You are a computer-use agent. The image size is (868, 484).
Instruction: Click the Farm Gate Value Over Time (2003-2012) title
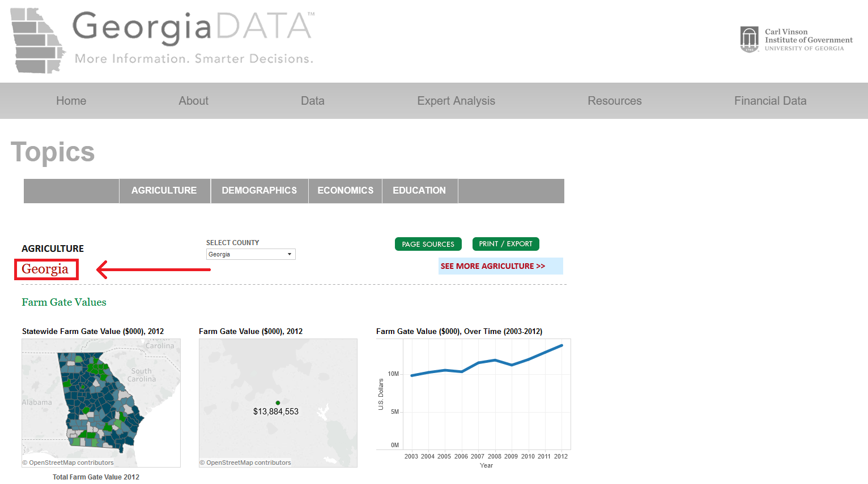click(459, 332)
